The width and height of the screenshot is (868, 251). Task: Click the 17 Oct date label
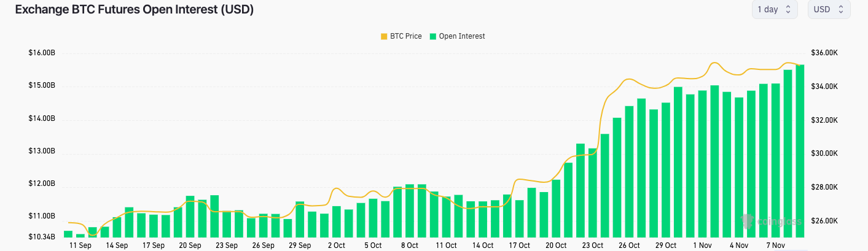(519, 245)
